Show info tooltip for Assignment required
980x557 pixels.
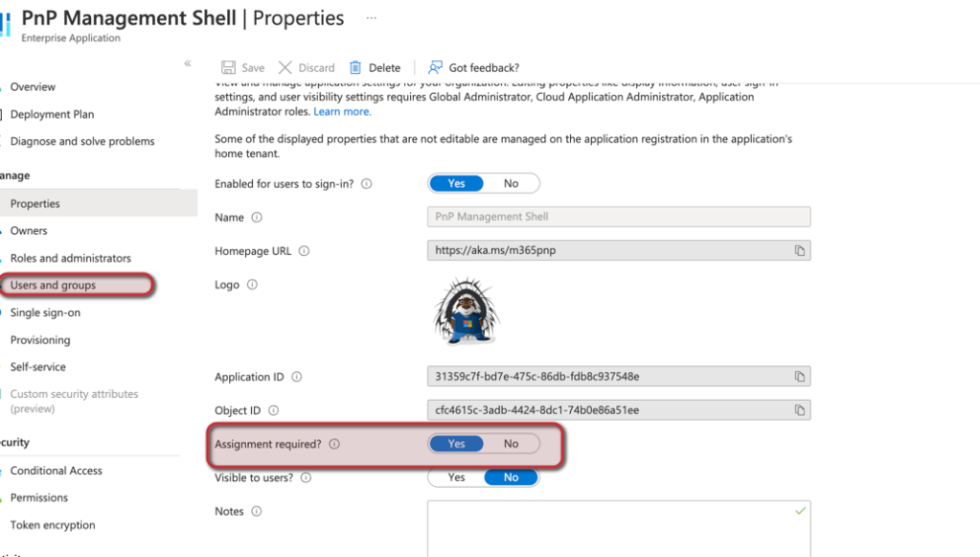334,444
